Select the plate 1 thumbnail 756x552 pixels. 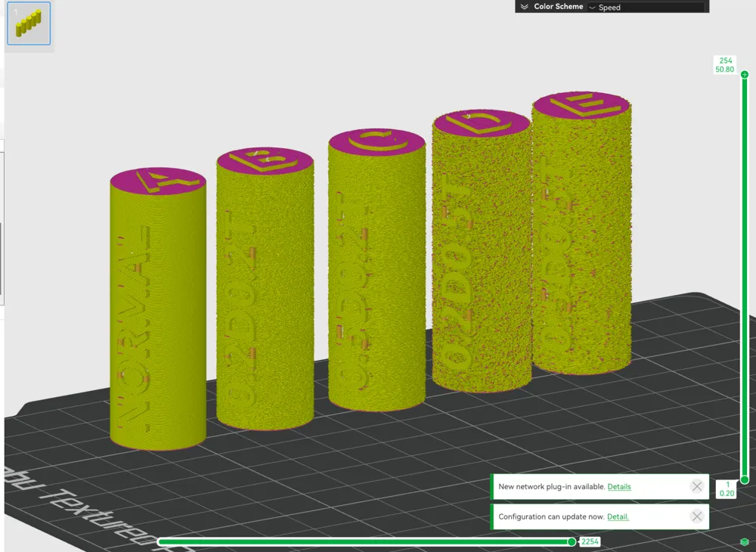tap(29, 23)
